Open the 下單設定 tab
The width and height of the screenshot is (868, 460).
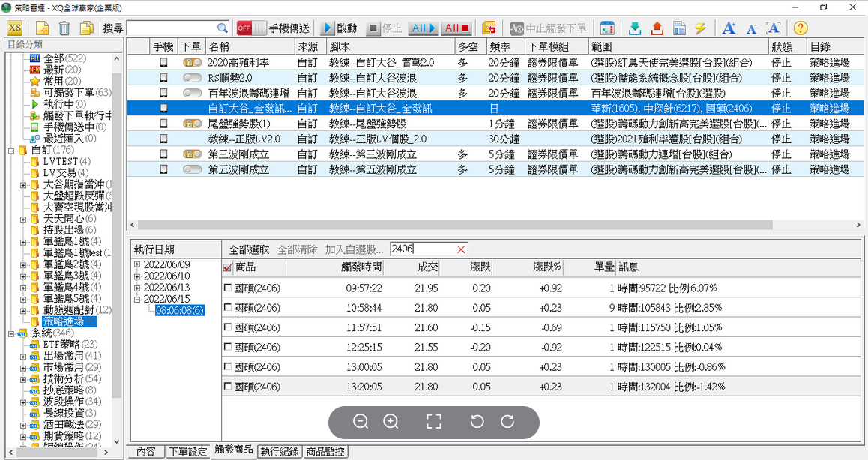pyautogui.click(x=187, y=452)
